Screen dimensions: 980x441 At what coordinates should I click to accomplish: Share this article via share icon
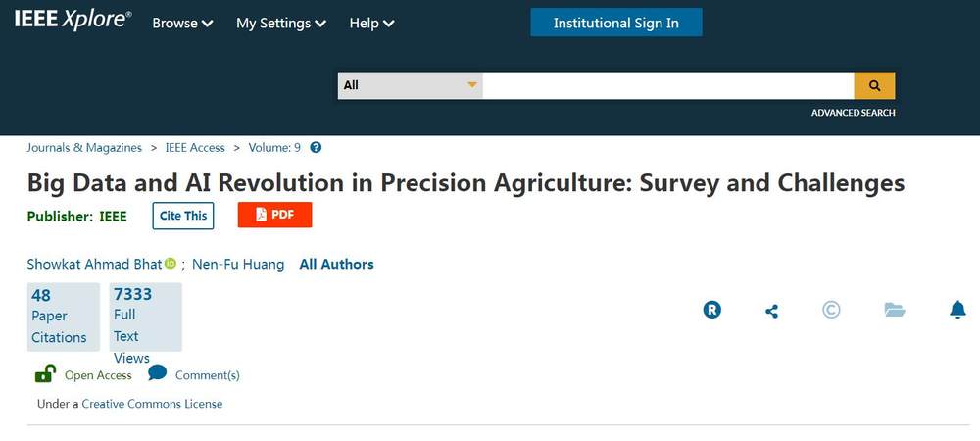click(771, 311)
